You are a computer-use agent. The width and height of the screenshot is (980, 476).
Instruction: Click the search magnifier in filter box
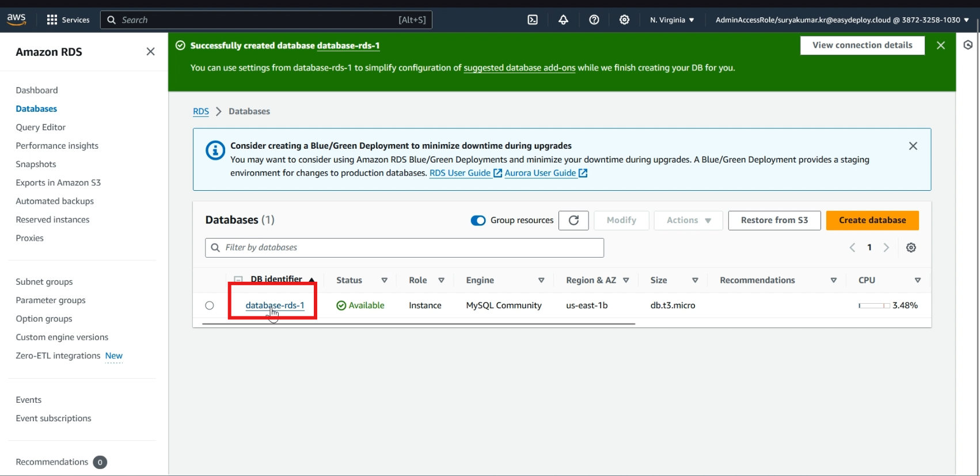point(215,247)
